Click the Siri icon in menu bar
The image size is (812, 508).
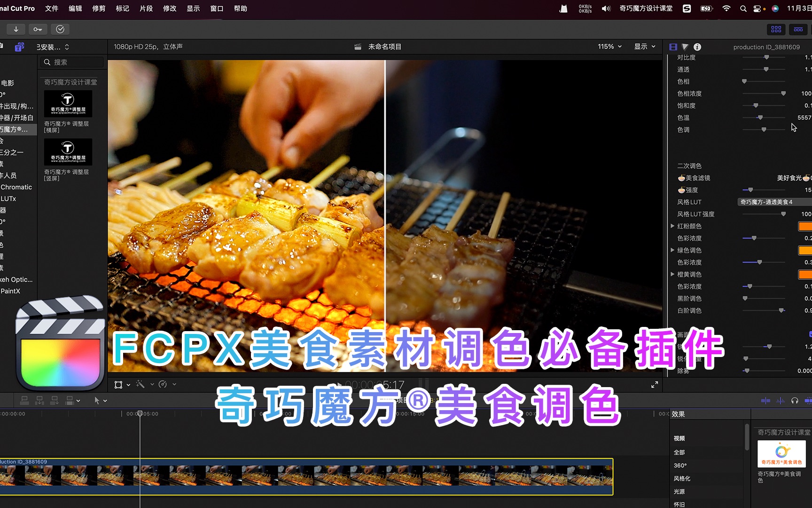(x=775, y=8)
